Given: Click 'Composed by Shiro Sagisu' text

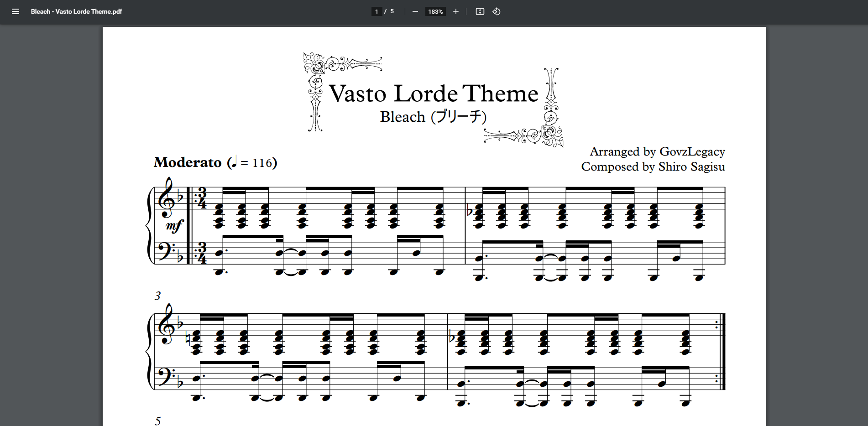Looking at the screenshot, I should click(x=653, y=167).
